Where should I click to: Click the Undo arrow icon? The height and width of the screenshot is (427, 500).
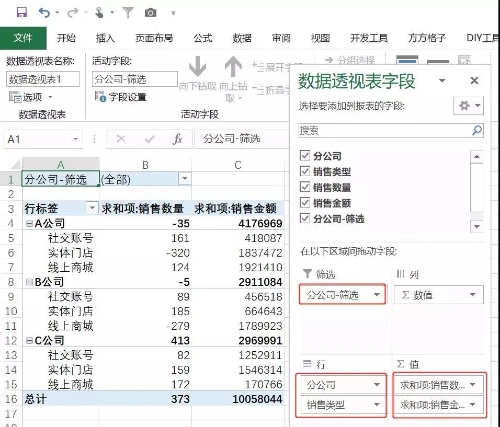coord(44,13)
